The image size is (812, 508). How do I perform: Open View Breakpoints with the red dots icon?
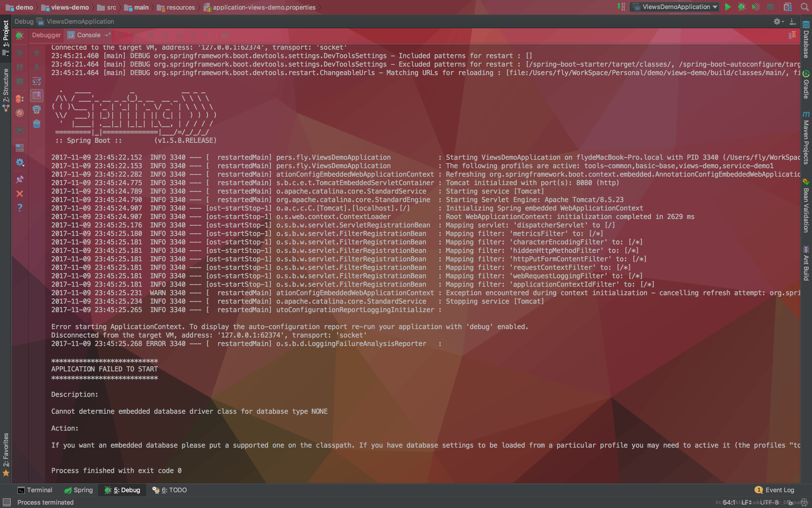coord(20,99)
